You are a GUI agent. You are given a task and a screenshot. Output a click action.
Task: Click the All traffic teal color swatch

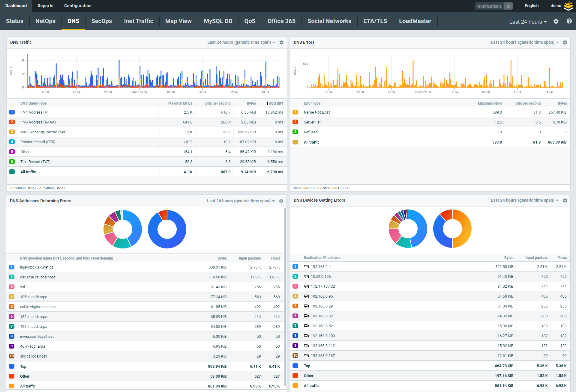(12, 172)
